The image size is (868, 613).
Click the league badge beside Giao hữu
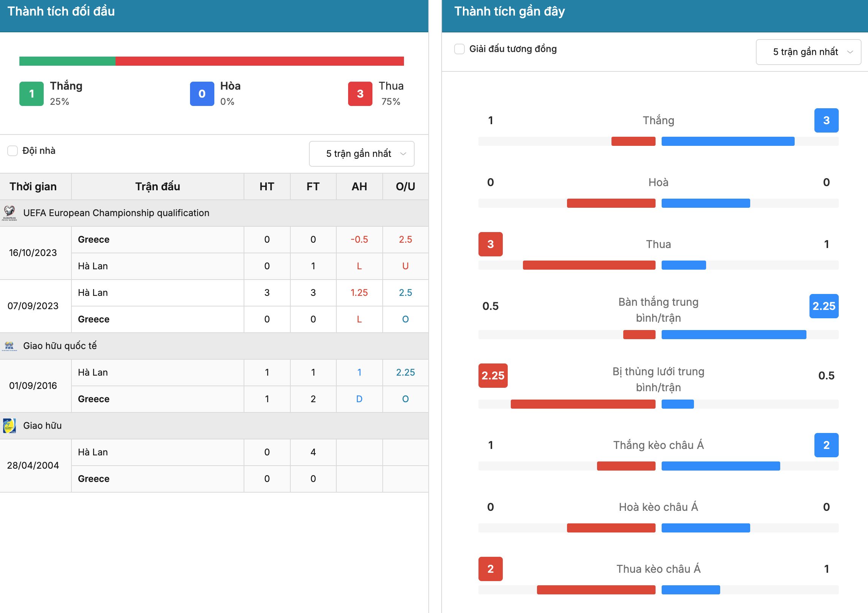[10, 425]
